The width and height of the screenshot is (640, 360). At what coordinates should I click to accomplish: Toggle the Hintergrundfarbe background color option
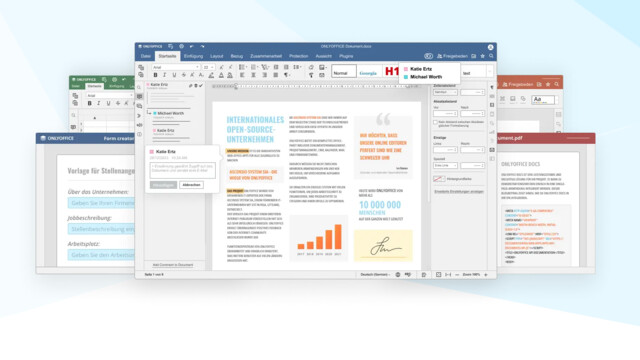click(439, 179)
